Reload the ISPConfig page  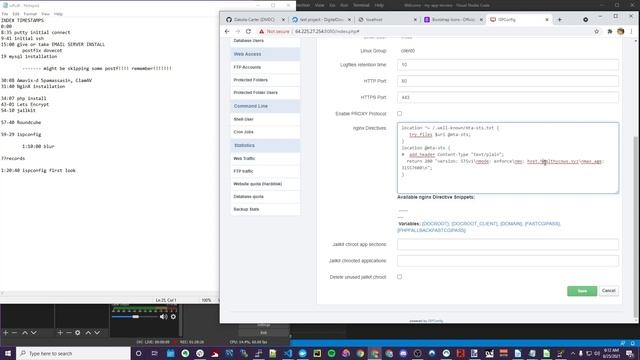click(x=248, y=31)
